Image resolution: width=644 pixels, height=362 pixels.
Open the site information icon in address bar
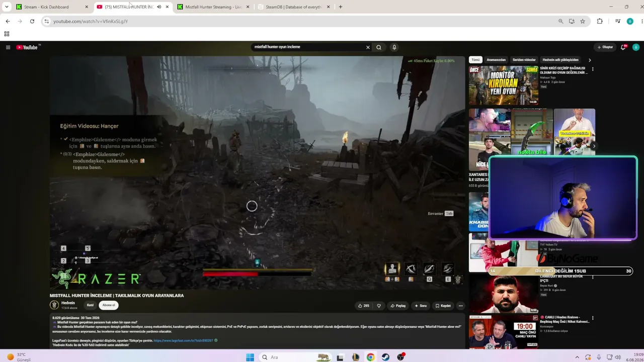point(47,21)
